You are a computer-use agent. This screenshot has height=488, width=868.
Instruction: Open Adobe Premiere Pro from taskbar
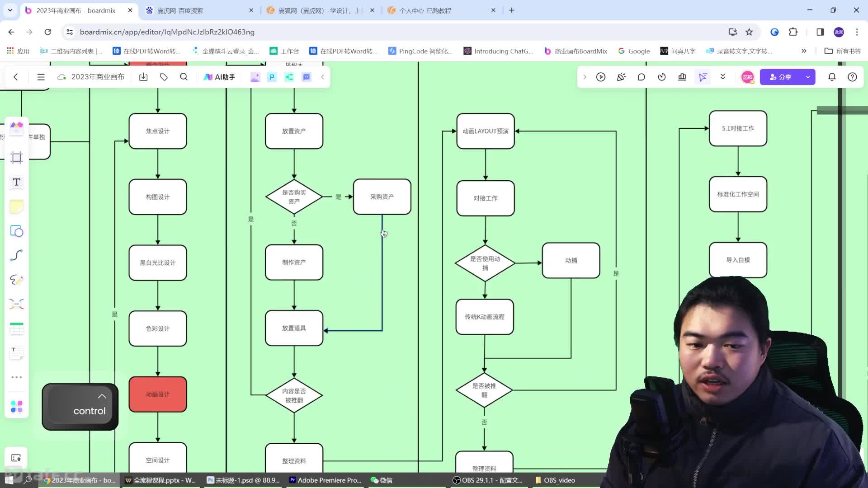tap(325, 480)
